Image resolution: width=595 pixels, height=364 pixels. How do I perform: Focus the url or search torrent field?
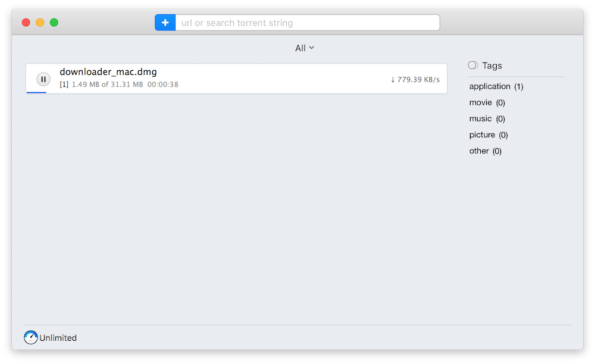307,23
